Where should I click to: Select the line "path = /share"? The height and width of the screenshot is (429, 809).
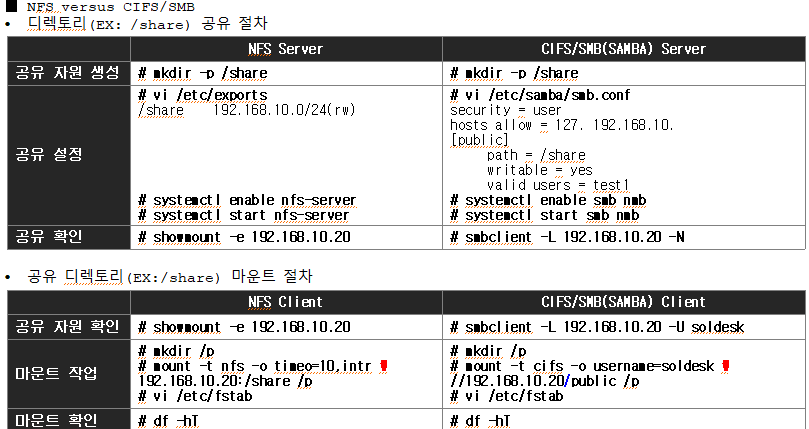[536, 155]
